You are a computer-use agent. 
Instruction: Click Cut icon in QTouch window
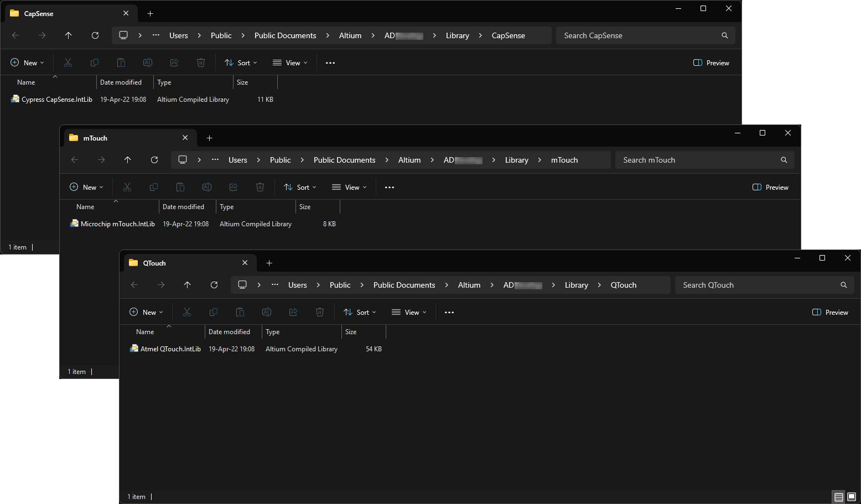pyautogui.click(x=187, y=313)
